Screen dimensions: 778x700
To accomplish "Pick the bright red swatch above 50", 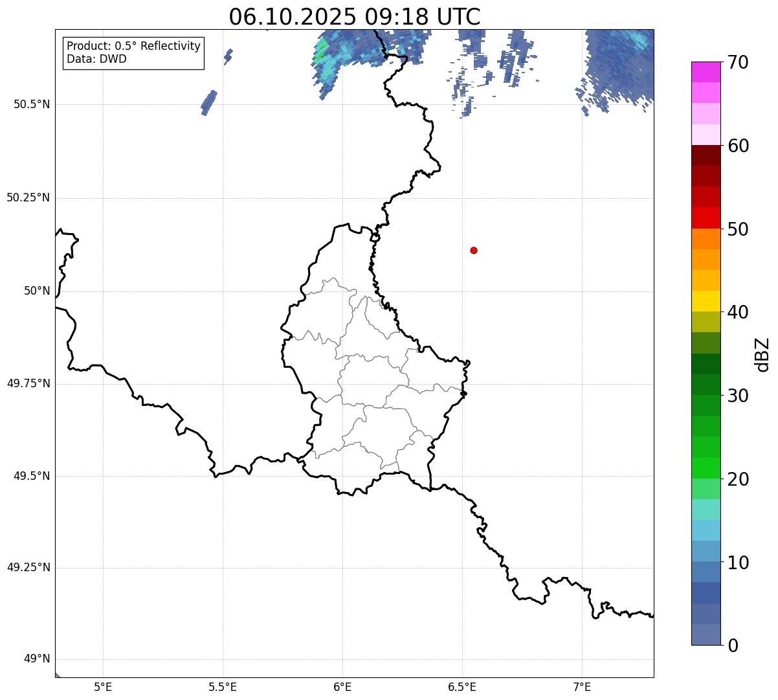I will tap(706, 218).
